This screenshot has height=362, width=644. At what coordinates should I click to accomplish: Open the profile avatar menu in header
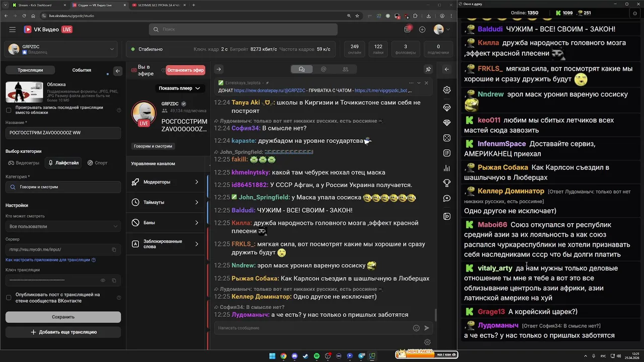[441, 30]
